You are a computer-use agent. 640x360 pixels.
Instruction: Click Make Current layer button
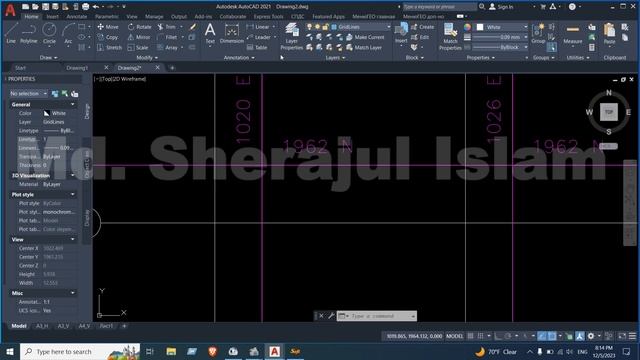pos(365,37)
